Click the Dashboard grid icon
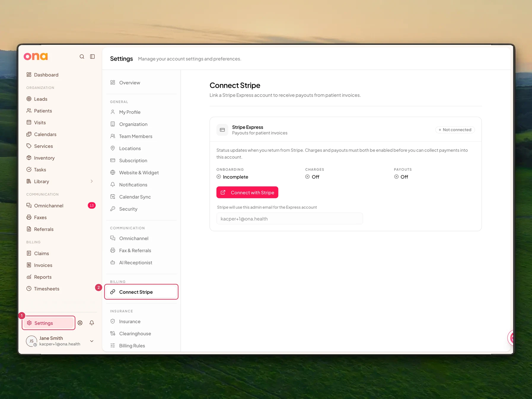532x399 pixels. point(29,75)
